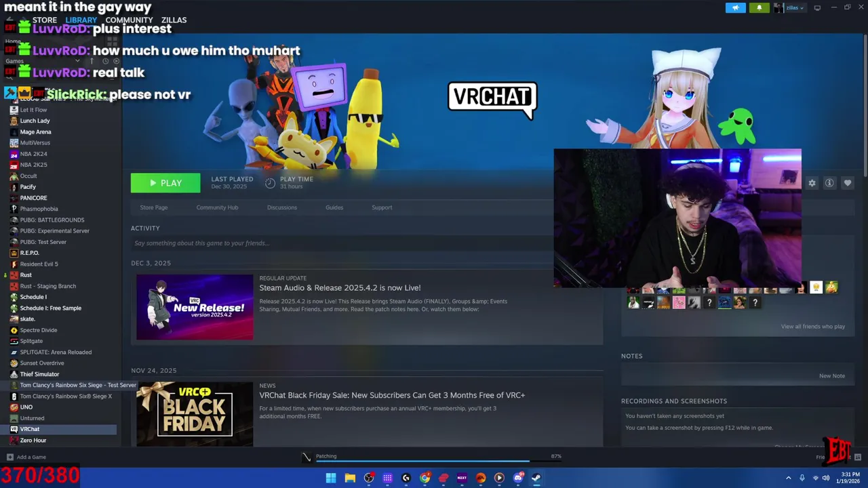Click the Zero Hour game icon
Screen dimensions: 868x488
(14, 441)
